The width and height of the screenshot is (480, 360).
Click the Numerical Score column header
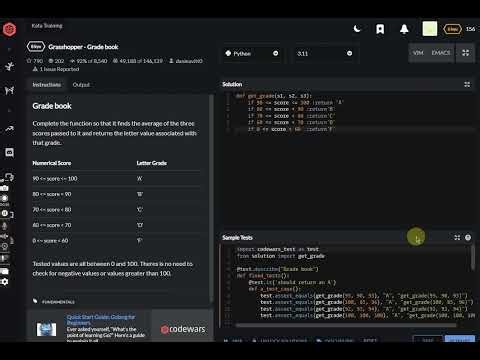tap(52, 163)
